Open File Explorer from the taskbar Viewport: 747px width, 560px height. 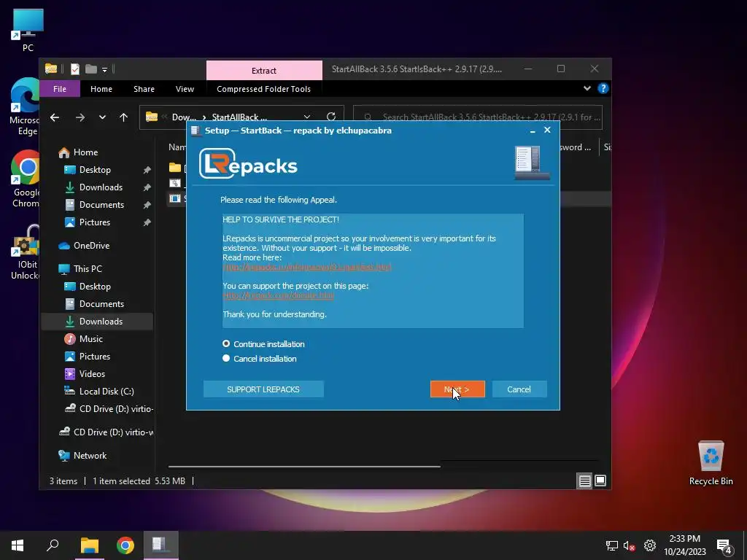coord(89,545)
